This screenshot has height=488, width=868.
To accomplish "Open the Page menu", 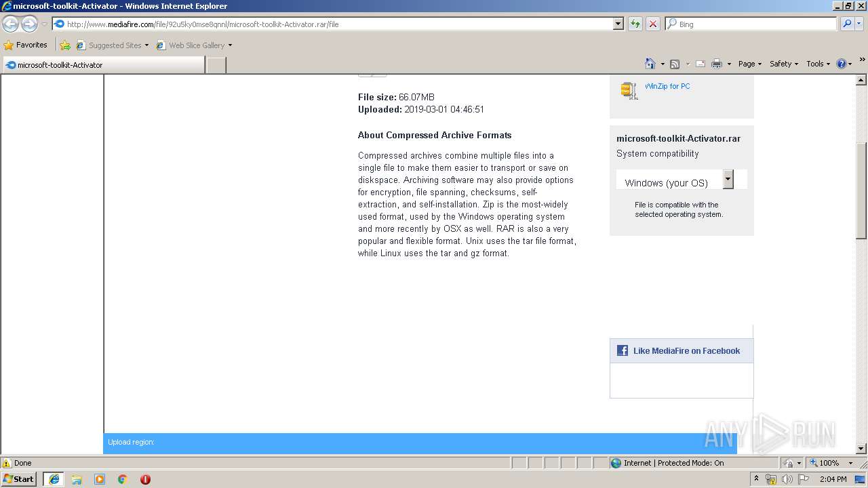I will [x=749, y=64].
